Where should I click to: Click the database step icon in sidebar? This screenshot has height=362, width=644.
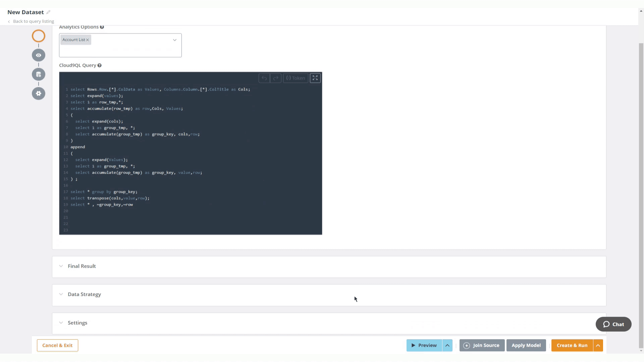39,74
